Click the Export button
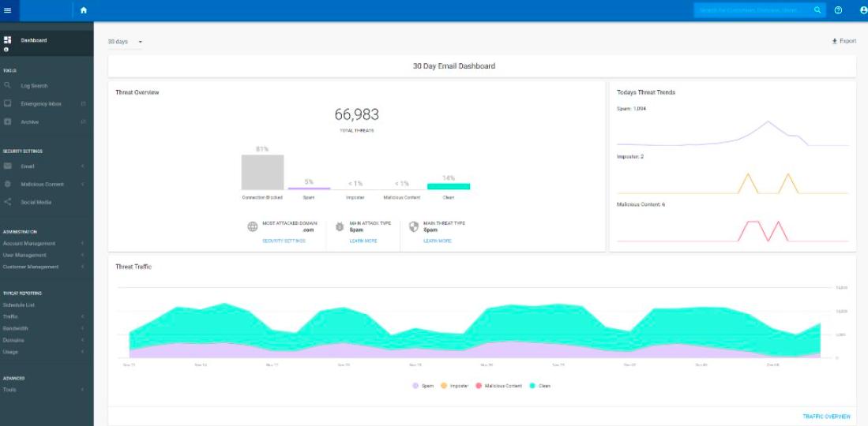868x426 pixels. 844,41
